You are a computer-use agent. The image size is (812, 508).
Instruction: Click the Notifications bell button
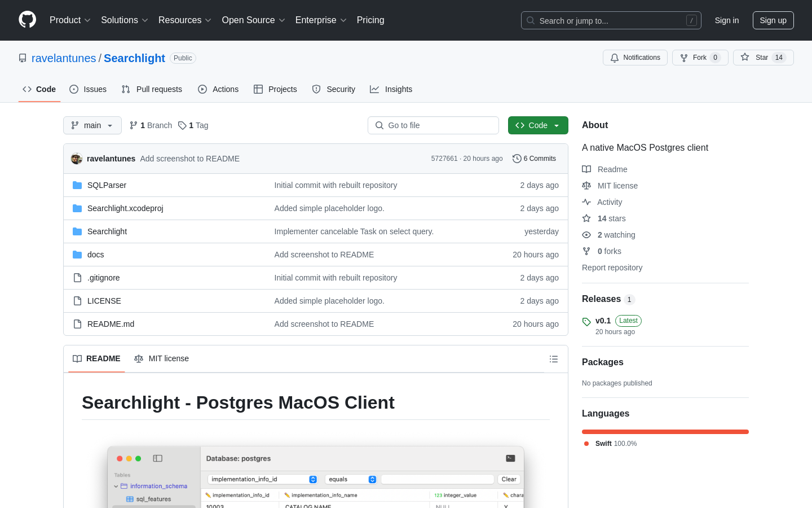(x=635, y=58)
